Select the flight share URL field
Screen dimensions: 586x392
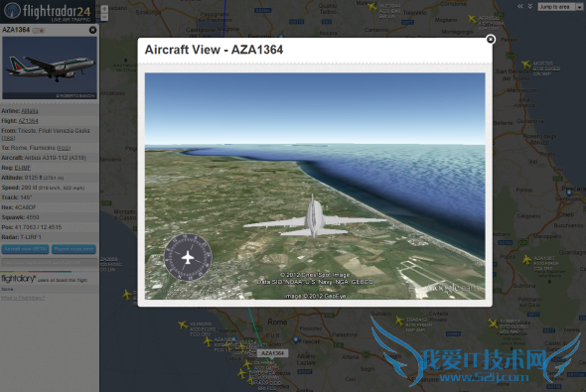(49, 262)
